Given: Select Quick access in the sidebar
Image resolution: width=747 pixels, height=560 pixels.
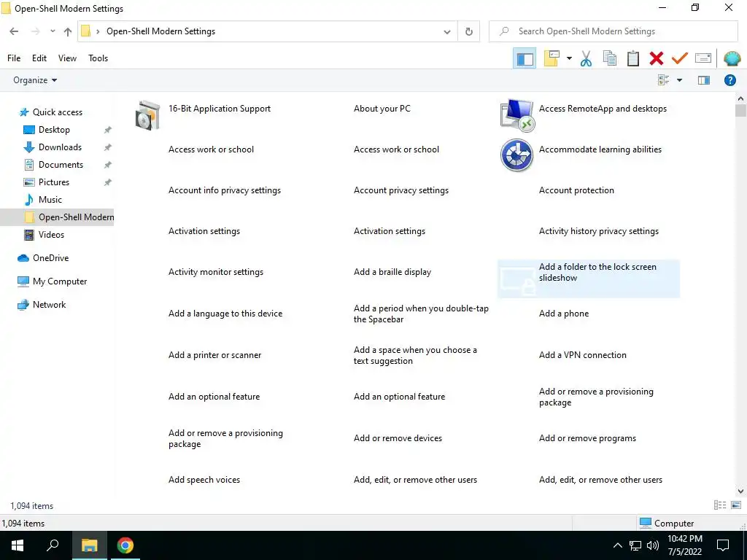Looking at the screenshot, I should point(57,112).
